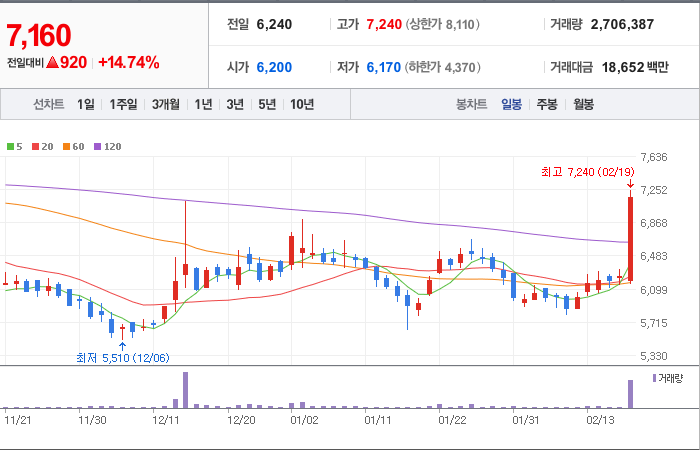The width and height of the screenshot is (700, 450).
Task: Click the blue arrow at 최저 5,510
Action: (x=122, y=347)
